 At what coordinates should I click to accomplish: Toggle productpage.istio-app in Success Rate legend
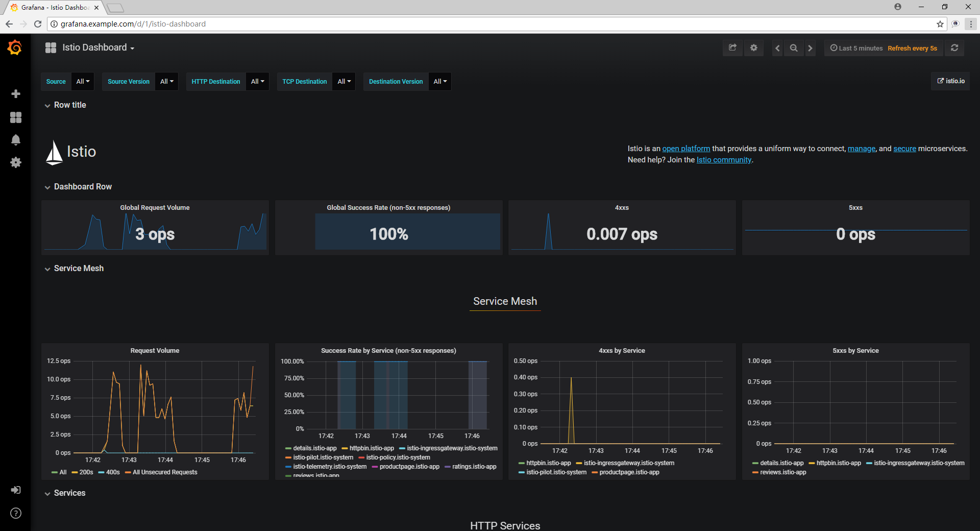(x=409, y=467)
